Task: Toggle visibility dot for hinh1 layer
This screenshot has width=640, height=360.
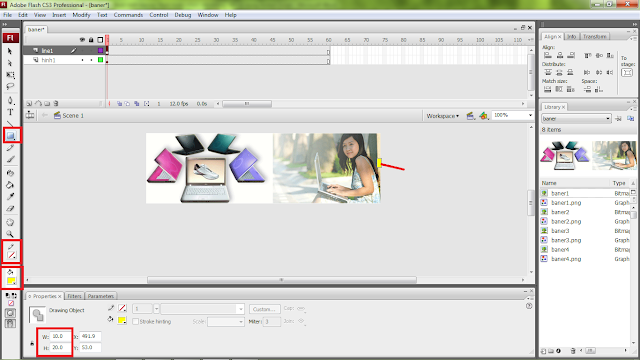Action: [x=82, y=60]
